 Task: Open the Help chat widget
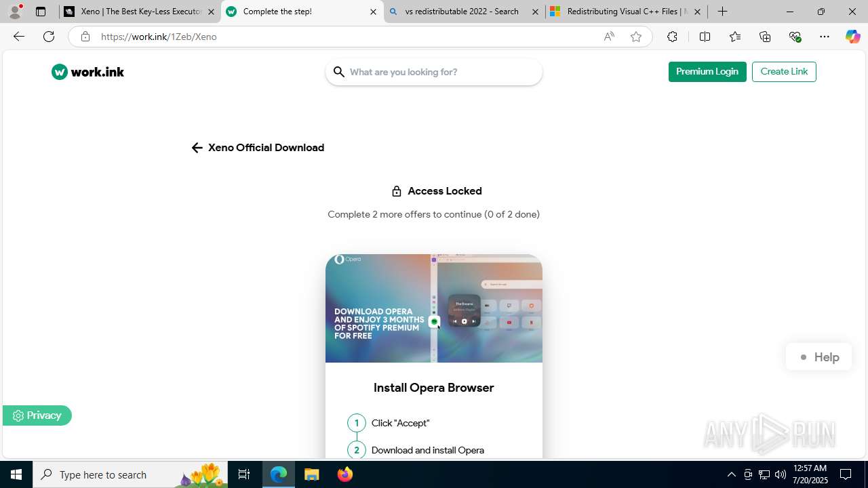(818, 357)
